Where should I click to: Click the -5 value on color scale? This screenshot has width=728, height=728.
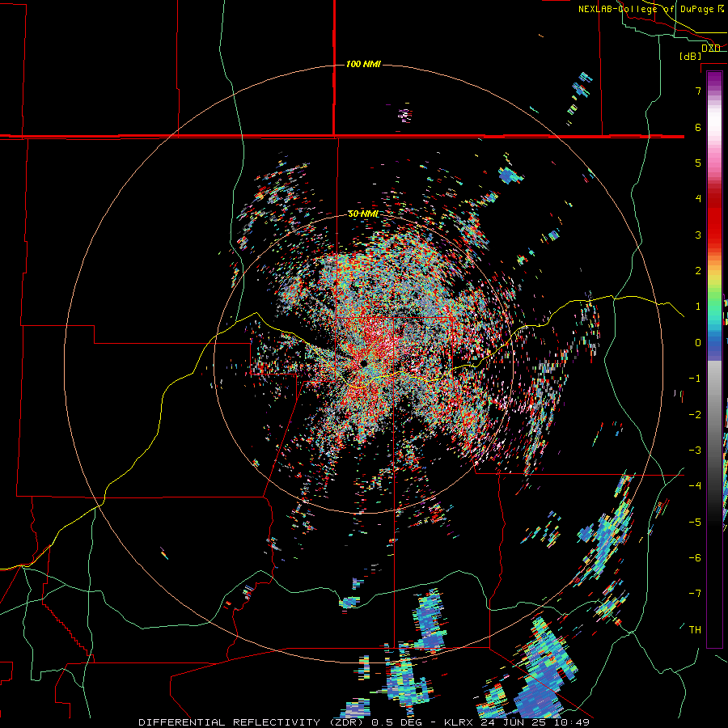coord(695,523)
